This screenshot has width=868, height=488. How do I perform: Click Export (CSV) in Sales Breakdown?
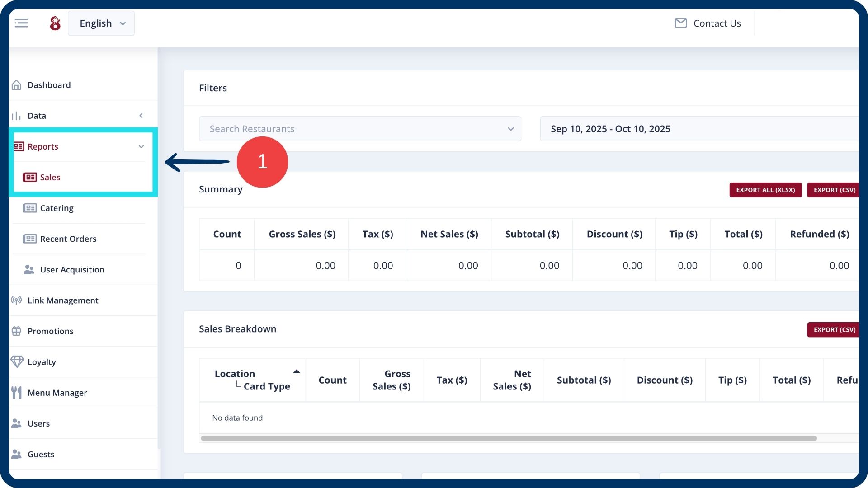834,329
